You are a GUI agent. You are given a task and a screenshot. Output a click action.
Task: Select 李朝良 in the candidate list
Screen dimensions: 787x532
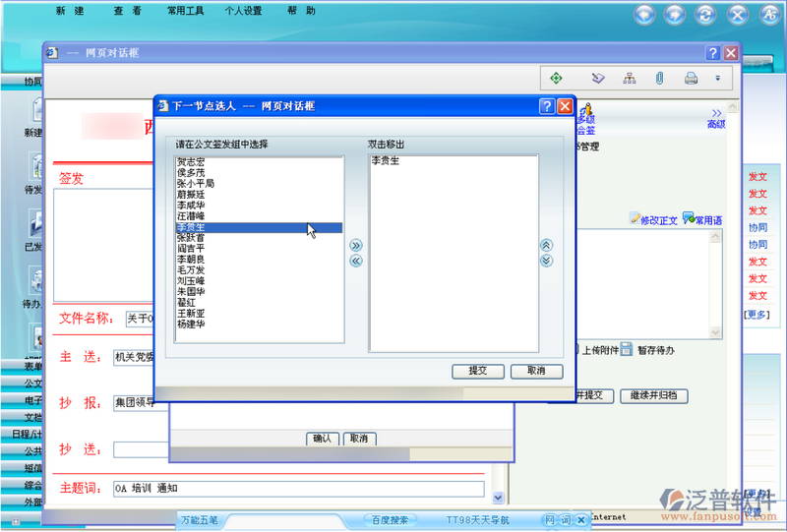(x=259, y=260)
